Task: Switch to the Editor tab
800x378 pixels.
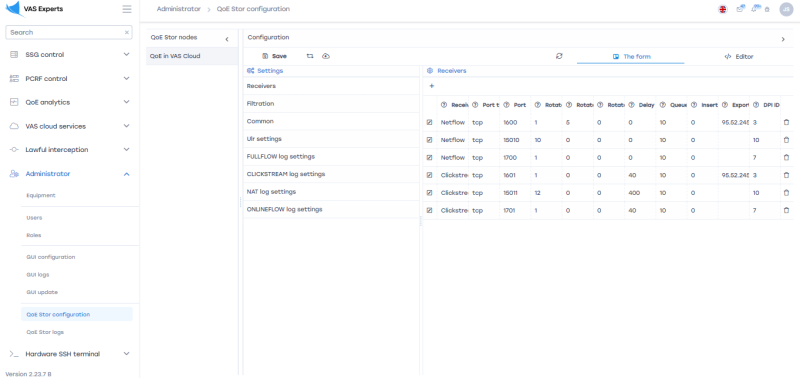Action: pos(738,57)
